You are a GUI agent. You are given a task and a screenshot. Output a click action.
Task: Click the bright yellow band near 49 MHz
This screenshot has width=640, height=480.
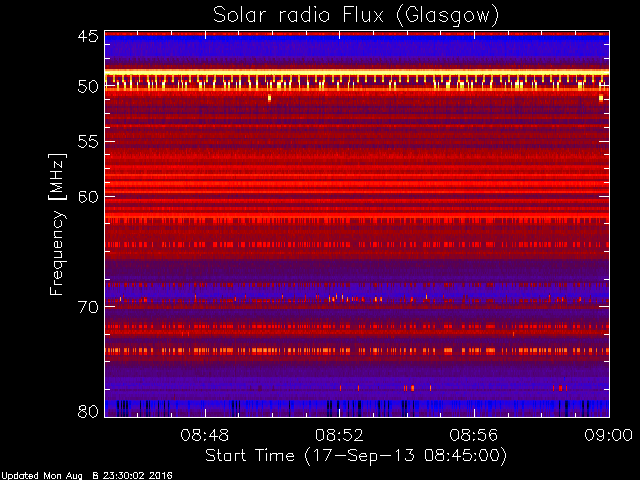point(357,73)
